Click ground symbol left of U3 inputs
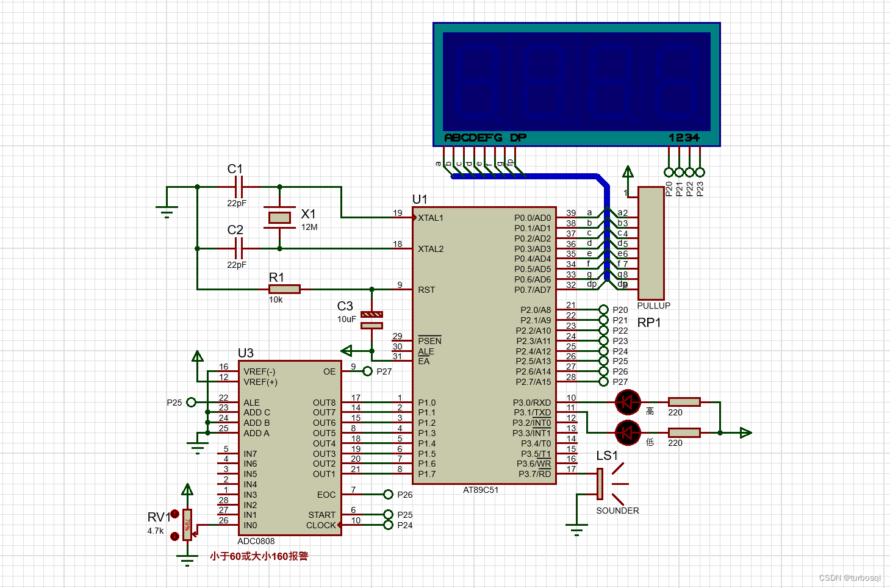 coord(197,448)
